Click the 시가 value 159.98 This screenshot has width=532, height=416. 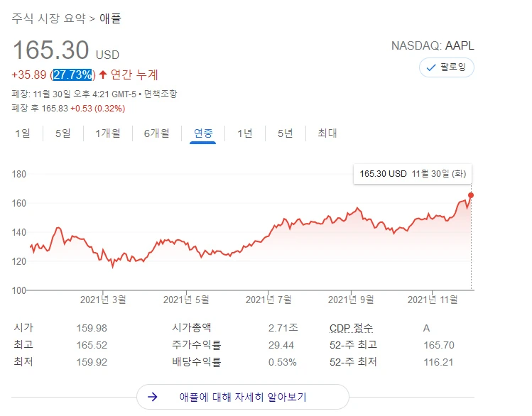point(92,328)
